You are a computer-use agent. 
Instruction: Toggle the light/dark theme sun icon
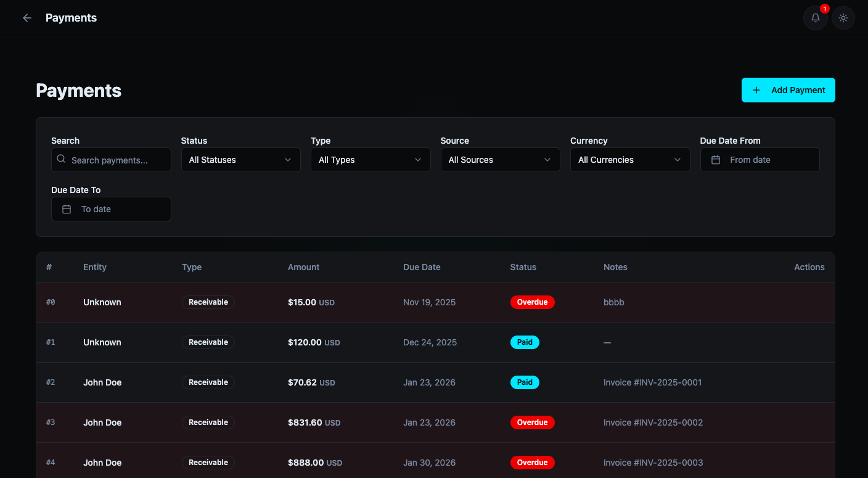click(x=843, y=18)
